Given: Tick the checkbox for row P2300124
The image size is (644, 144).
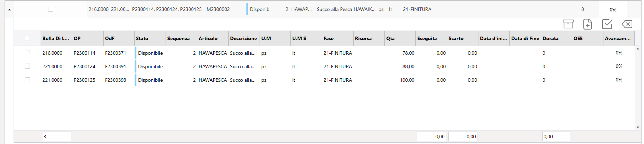Looking at the screenshot, I should coord(27,66).
